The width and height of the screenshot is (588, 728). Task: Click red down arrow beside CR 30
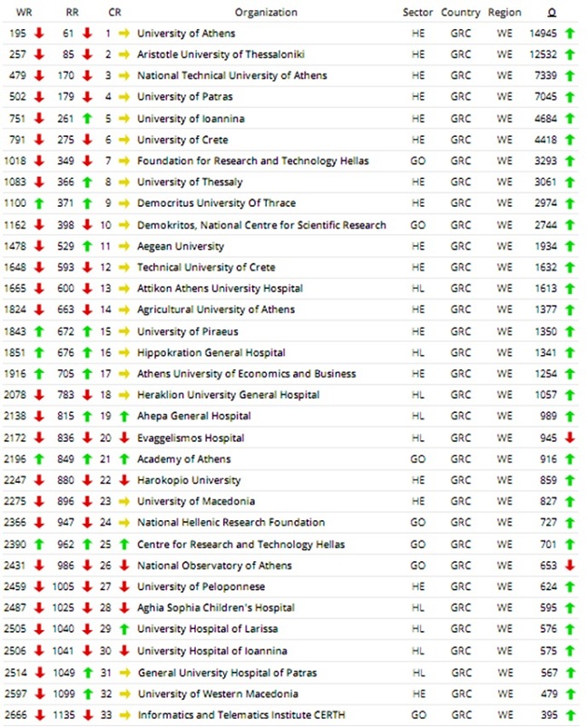pyautogui.click(x=124, y=651)
